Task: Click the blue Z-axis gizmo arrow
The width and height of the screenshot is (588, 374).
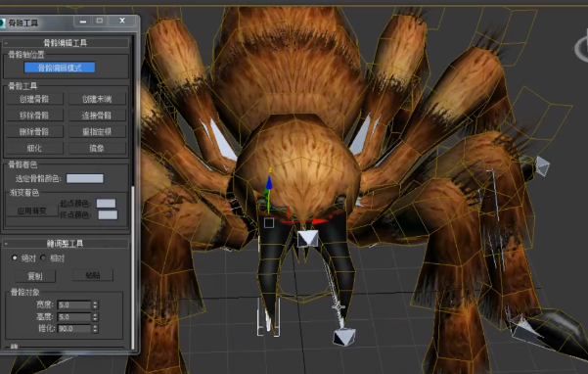Action: 269,183
